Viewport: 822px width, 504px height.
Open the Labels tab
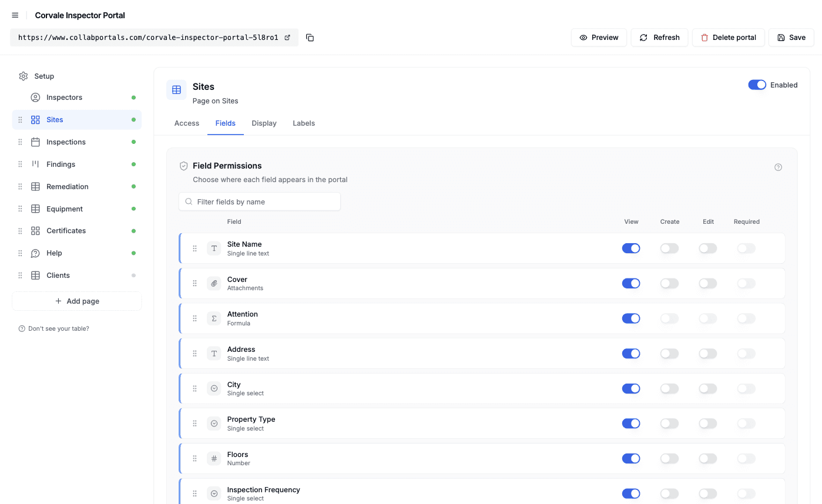[x=304, y=123]
